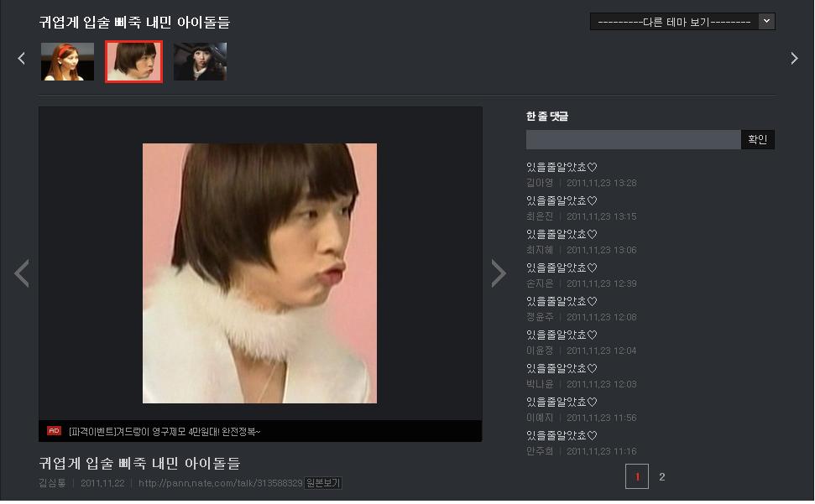
Task: Click the commenter name 정윤주
Action: [540, 317]
